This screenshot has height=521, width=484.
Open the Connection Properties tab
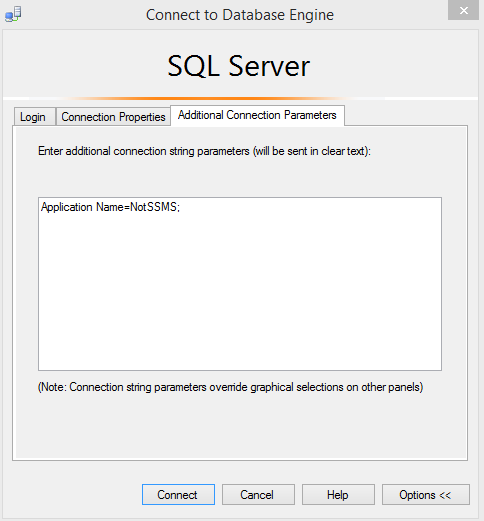113,117
